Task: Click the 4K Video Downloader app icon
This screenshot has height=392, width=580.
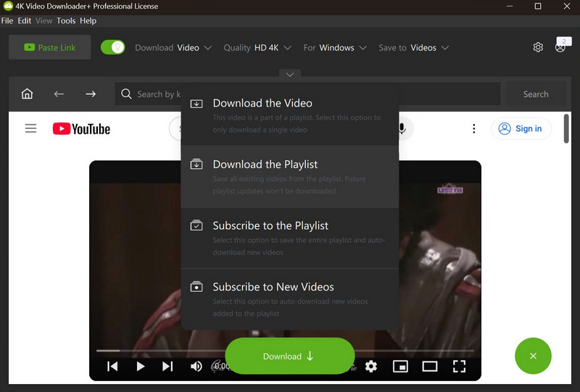Action: pyautogui.click(x=8, y=6)
